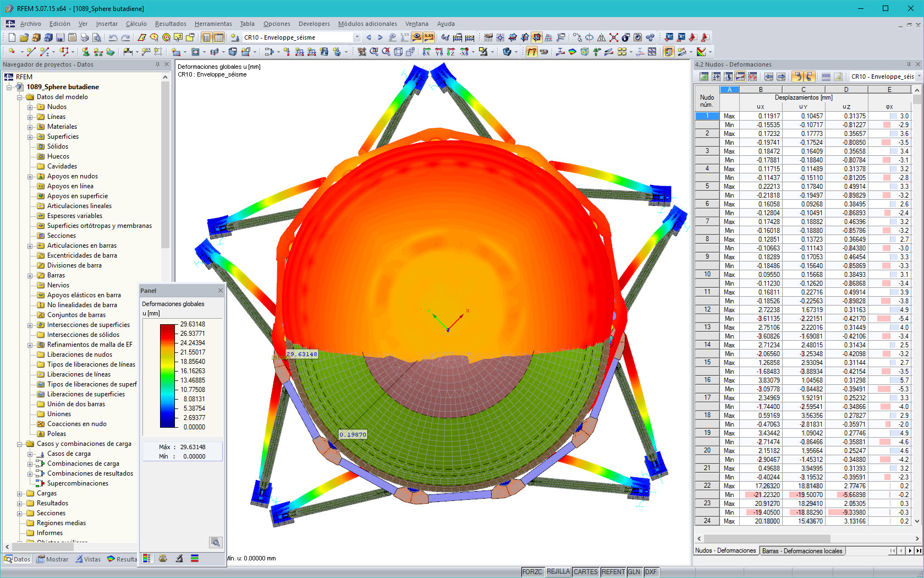Toggle CARTES mode in the status bar
924x578 pixels.
585,571
